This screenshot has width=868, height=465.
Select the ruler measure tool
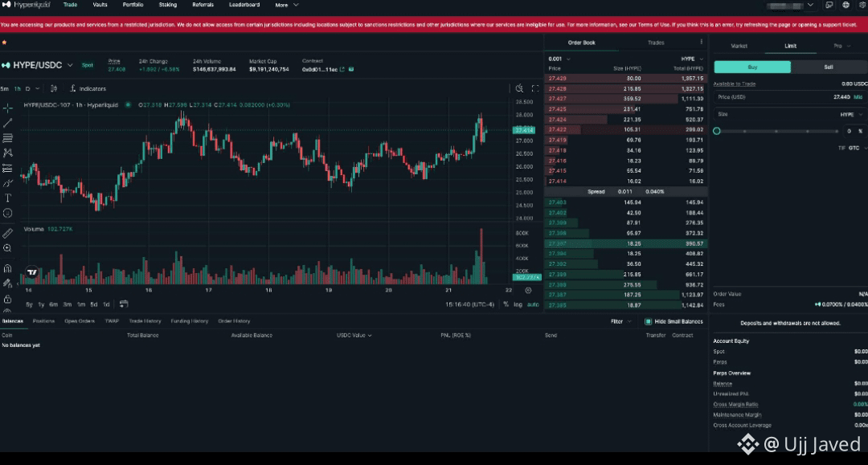(8, 234)
